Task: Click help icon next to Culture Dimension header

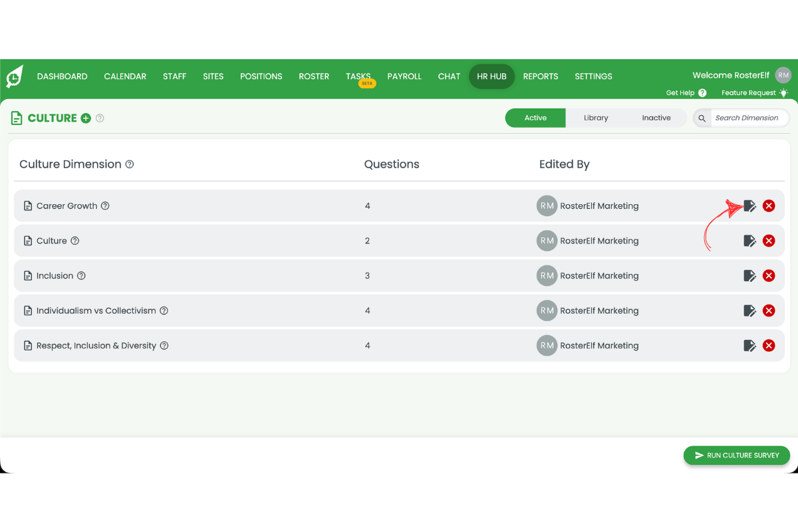Action: pos(130,164)
